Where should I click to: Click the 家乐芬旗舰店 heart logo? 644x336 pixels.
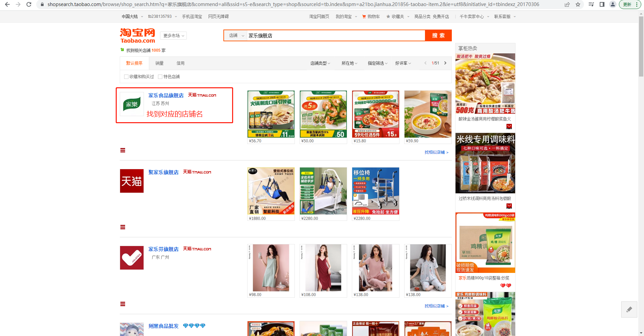[x=132, y=258]
